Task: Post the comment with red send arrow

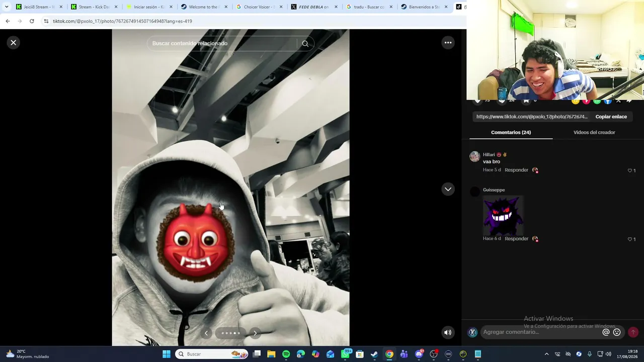Action: point(633,332)
